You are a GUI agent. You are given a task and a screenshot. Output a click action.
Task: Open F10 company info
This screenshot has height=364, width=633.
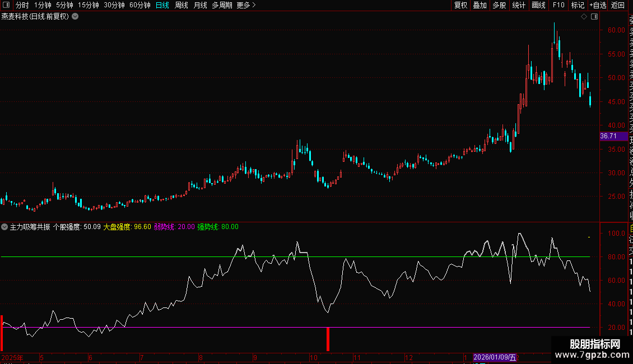tap(558, 5)
